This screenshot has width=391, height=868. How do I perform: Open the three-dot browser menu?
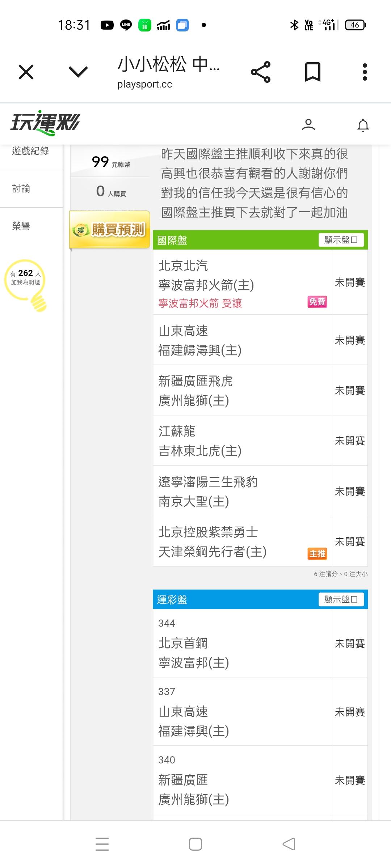365,72
